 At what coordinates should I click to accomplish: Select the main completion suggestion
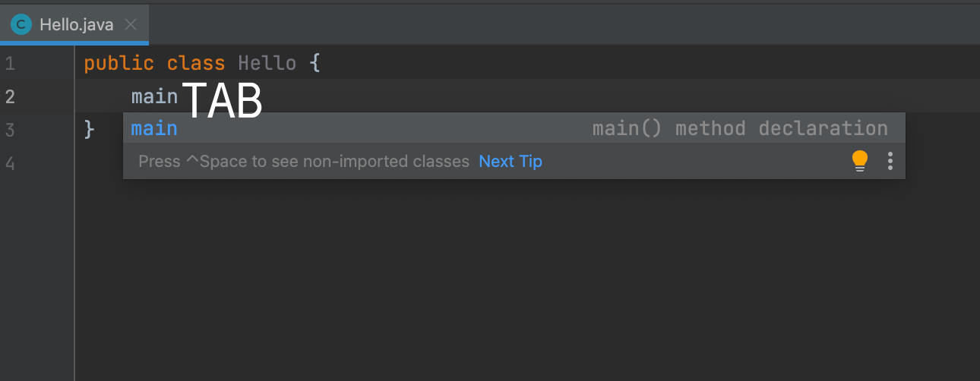pyautogui.click(x=514, y=128)
